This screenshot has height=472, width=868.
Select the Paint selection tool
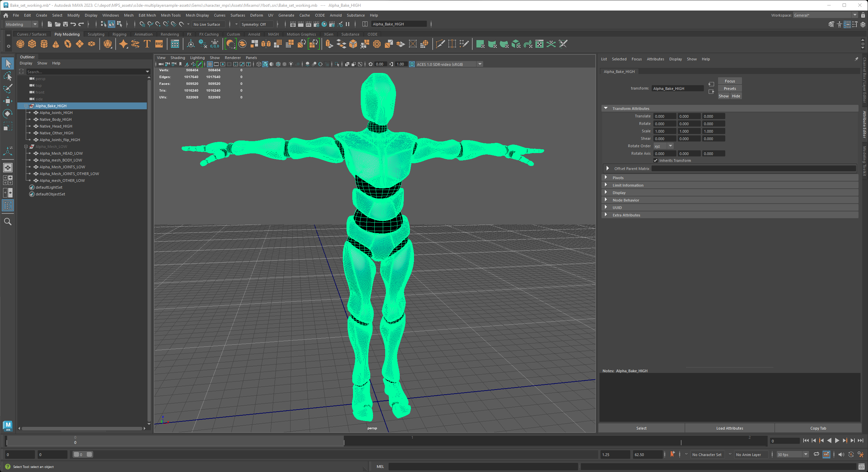[x=8, y=89]
